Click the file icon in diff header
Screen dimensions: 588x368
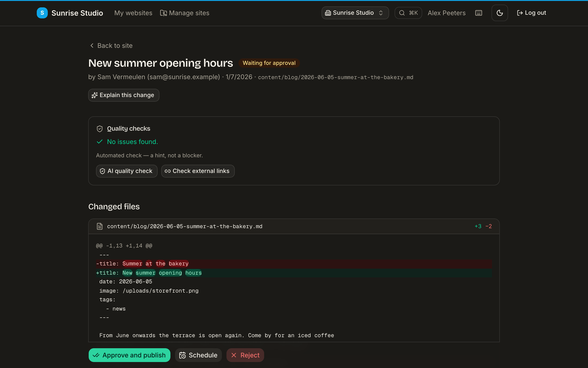coord(100,226)
